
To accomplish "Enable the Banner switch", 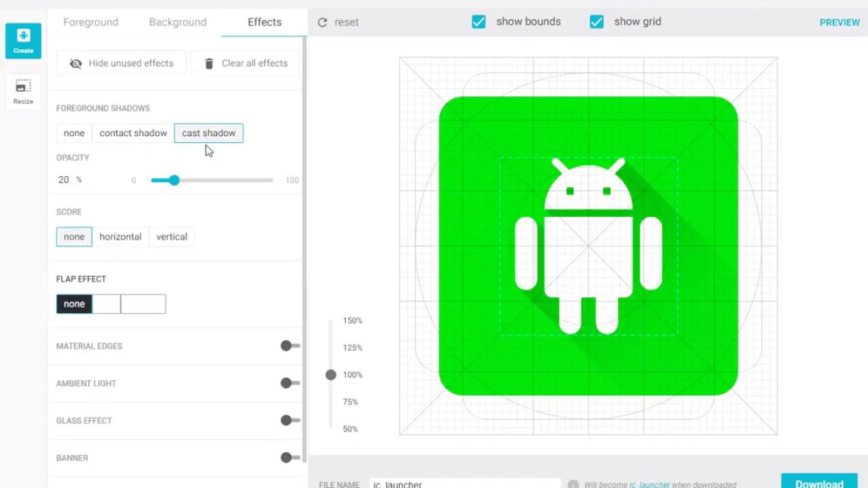I will (290, 457).
